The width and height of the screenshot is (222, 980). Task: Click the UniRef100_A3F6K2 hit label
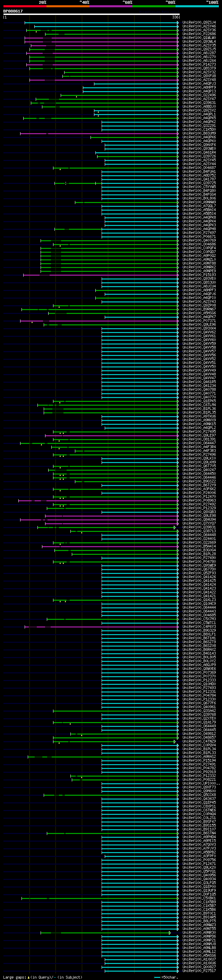(199, 489)
